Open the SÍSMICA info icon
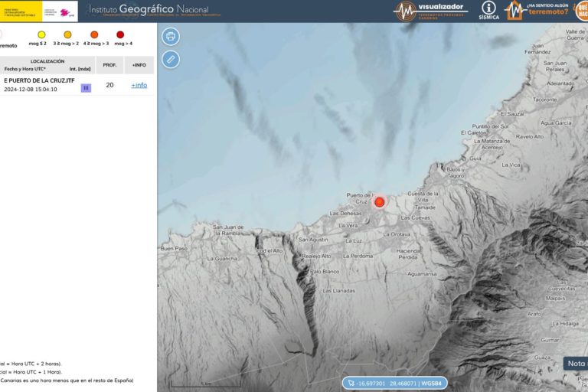This screenshot has width=588, height=392. click(x=488, y=11)
